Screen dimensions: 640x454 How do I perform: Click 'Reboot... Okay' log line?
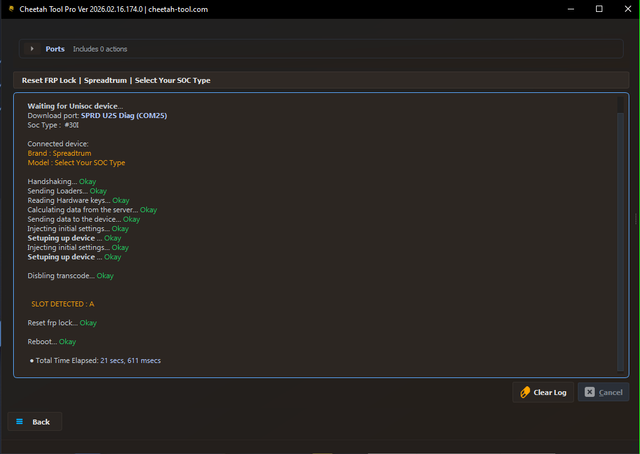coord(52,341)
